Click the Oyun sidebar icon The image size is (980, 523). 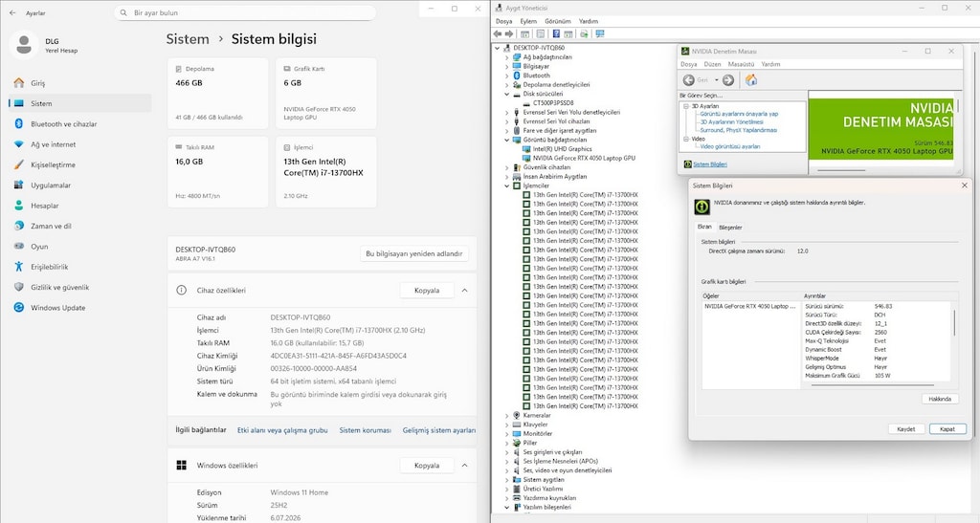19,246
